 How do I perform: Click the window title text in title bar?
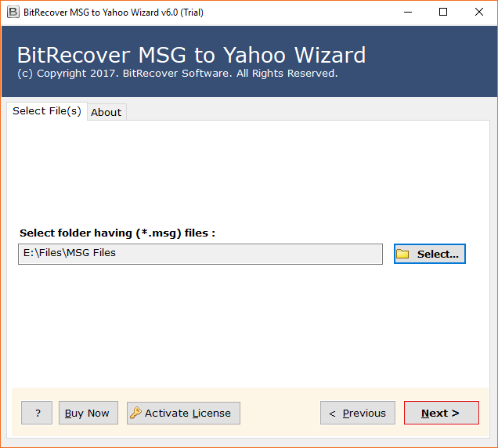[x=114, y=13]
